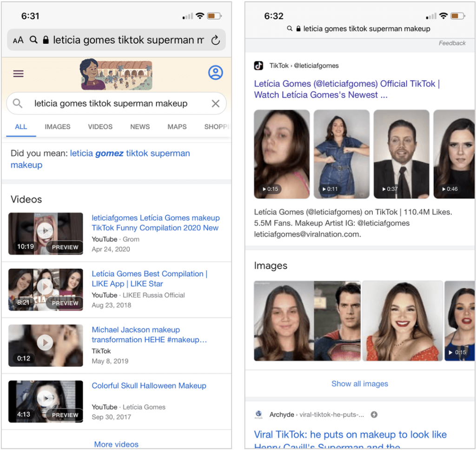Open the Images carousel thumbnail marked 0:15
Screen dimensions: 476x450
coord(459,321)
